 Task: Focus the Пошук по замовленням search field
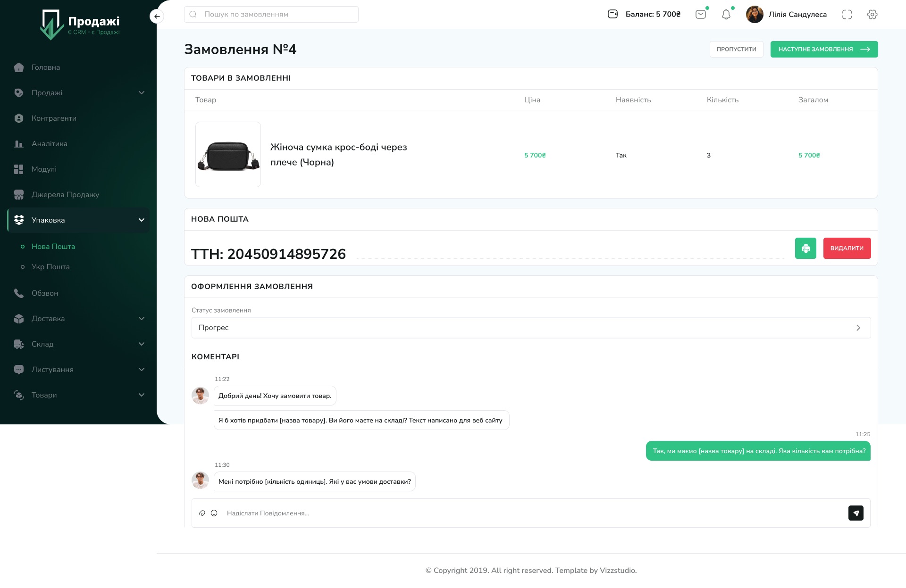point(271,14)
